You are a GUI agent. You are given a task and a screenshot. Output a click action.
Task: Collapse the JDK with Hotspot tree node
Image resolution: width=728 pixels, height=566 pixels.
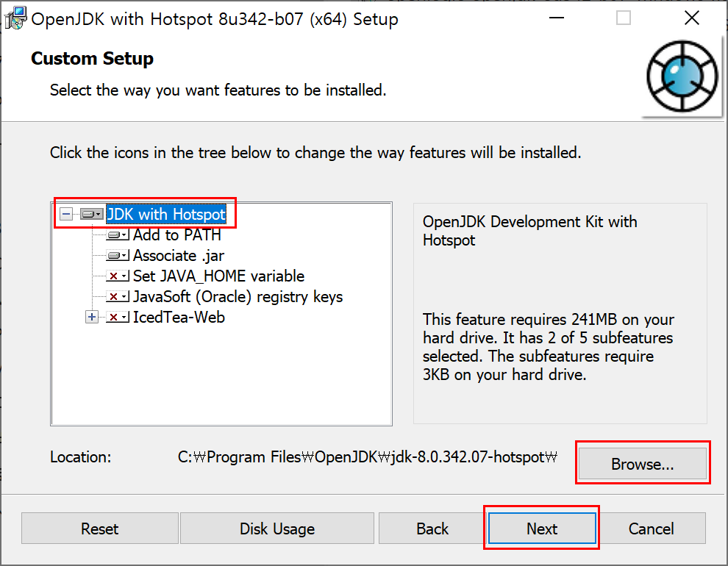(x=66, y=215)
